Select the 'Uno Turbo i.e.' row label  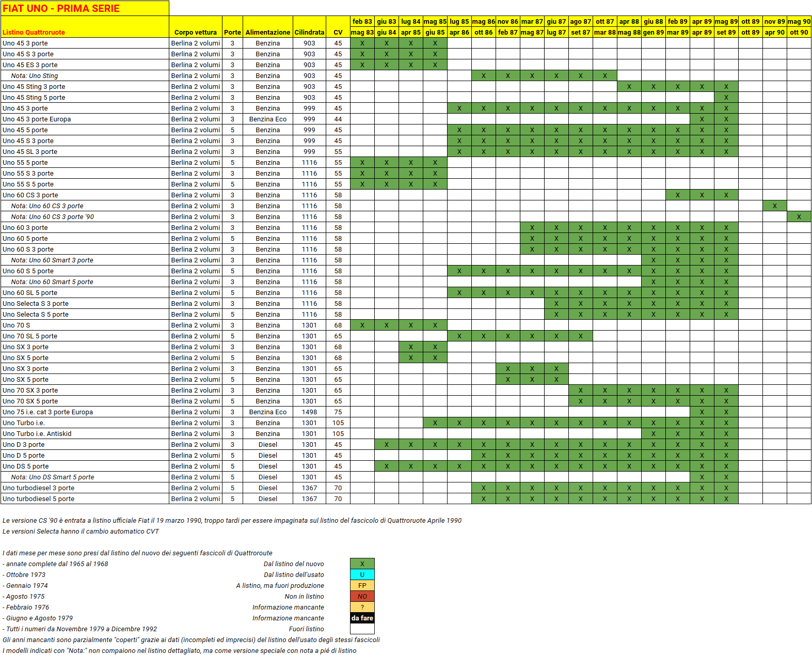pos(85,423)
